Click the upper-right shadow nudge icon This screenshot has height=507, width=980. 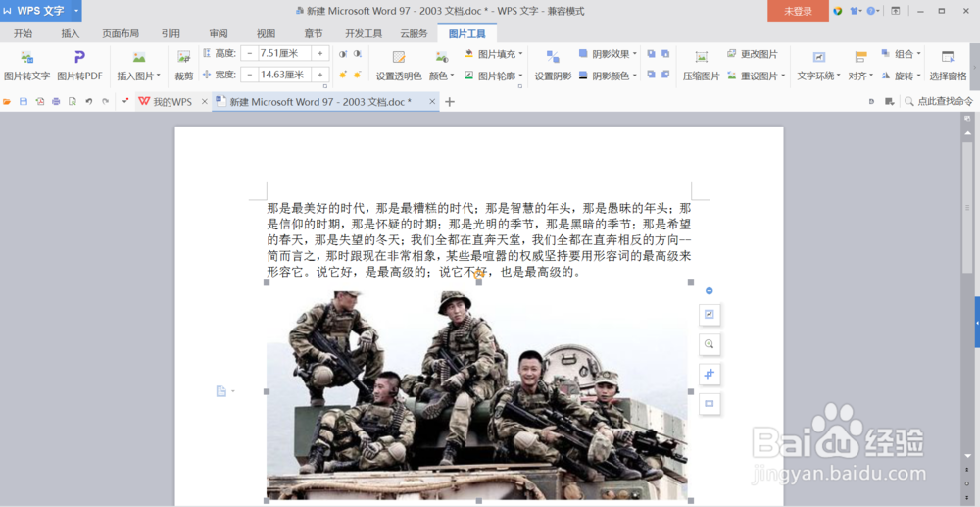point(665,54)
